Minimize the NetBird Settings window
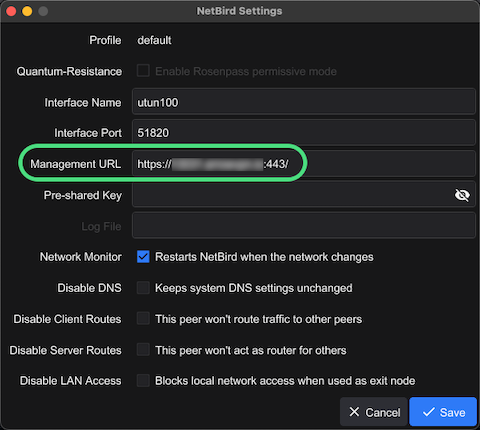This screenshot has width=480, height=430. click(x=27, y=11)
